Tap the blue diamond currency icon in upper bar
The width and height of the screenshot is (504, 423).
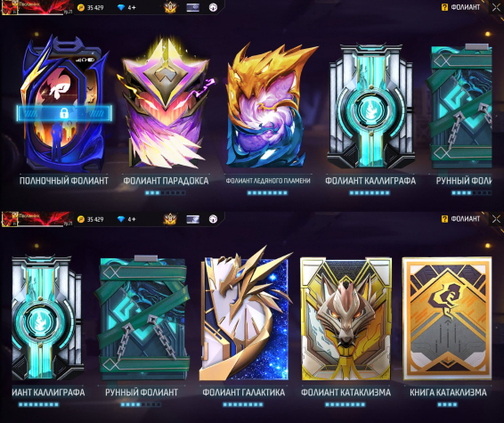pyautogui.click(x=121, y=7)
